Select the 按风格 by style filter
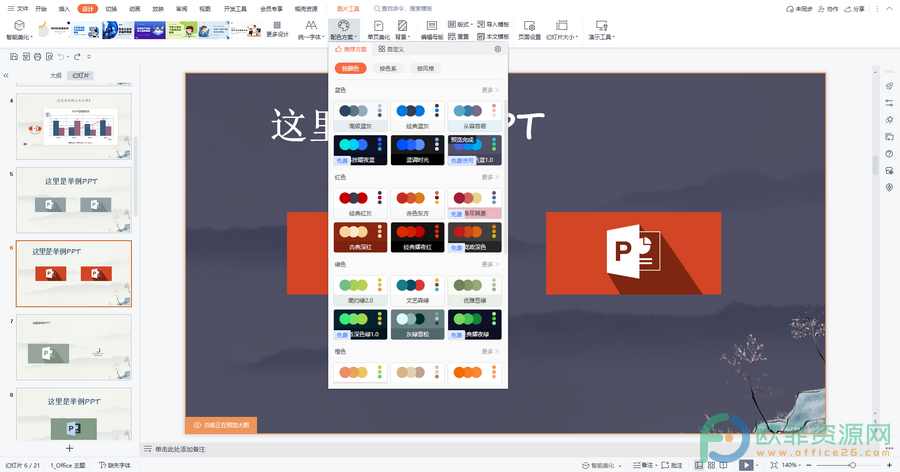The width and height of the screenshot is (900, 472). point(425,68)
